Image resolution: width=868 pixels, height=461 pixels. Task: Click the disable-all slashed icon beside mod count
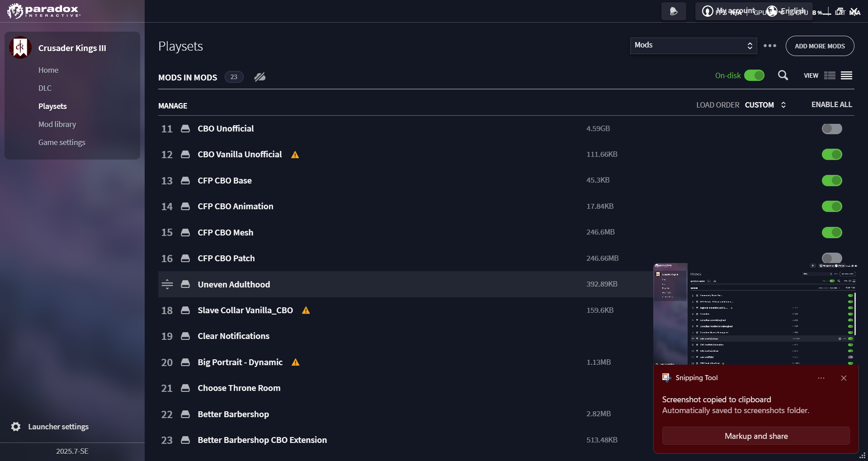[260, 77]
